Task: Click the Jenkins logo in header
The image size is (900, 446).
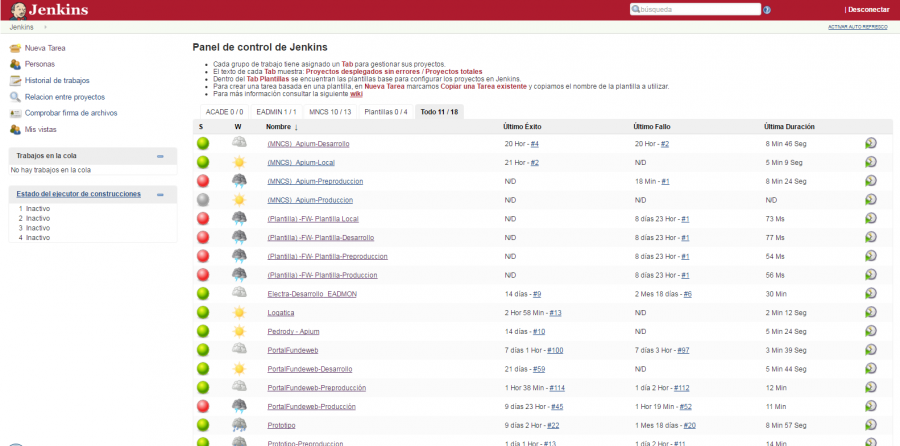Action: [x=49, y=10]
